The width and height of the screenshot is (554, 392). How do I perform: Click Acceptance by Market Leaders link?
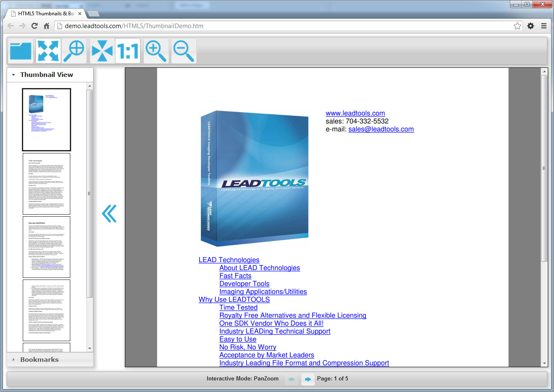pos(267,355)
